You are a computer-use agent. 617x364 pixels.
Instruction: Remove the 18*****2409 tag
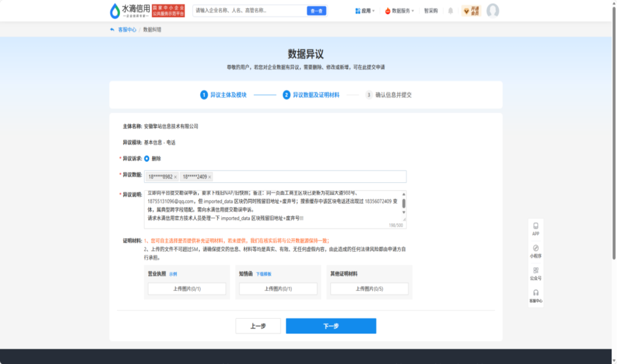point(210,177)
